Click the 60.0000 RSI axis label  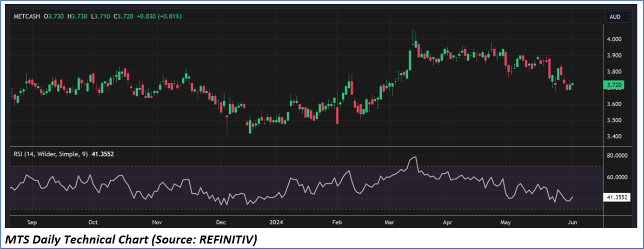617,177
